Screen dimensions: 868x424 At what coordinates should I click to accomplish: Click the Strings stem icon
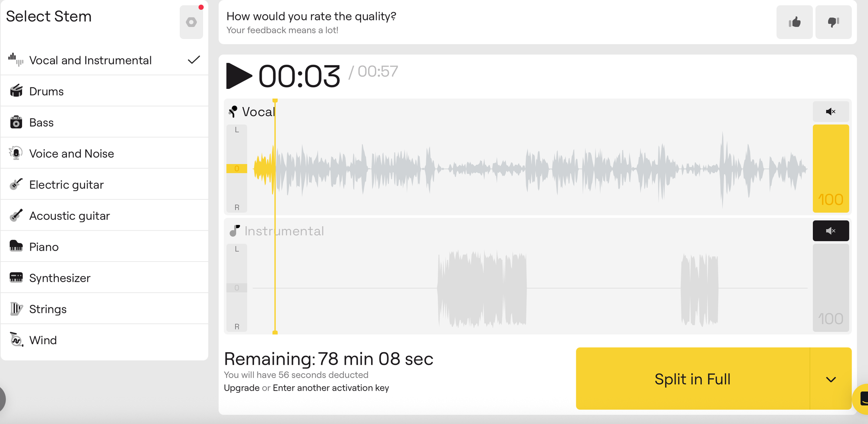[16, 309]
